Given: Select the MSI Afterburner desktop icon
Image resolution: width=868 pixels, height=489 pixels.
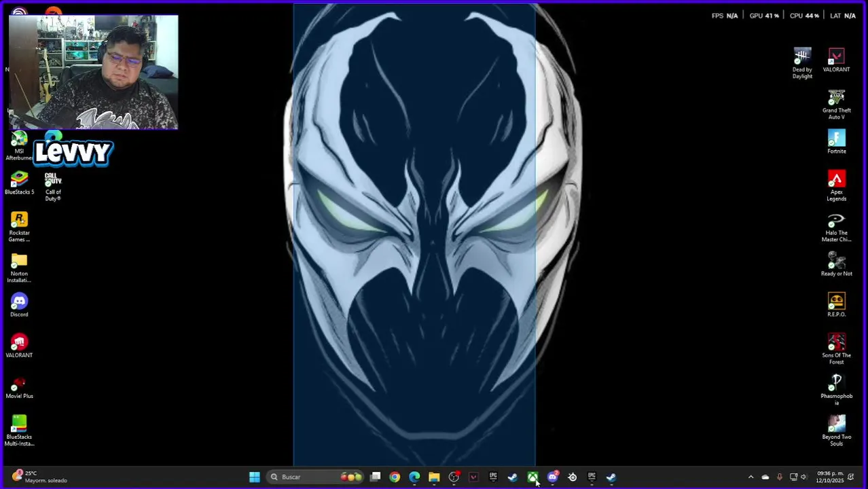Looking at the screenshot, I should (19, 147).
